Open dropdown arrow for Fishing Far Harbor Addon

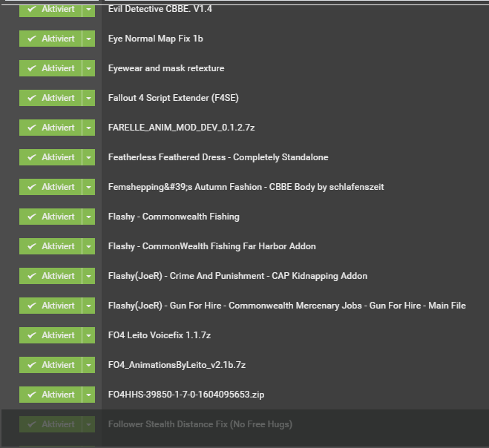[88, 246]
